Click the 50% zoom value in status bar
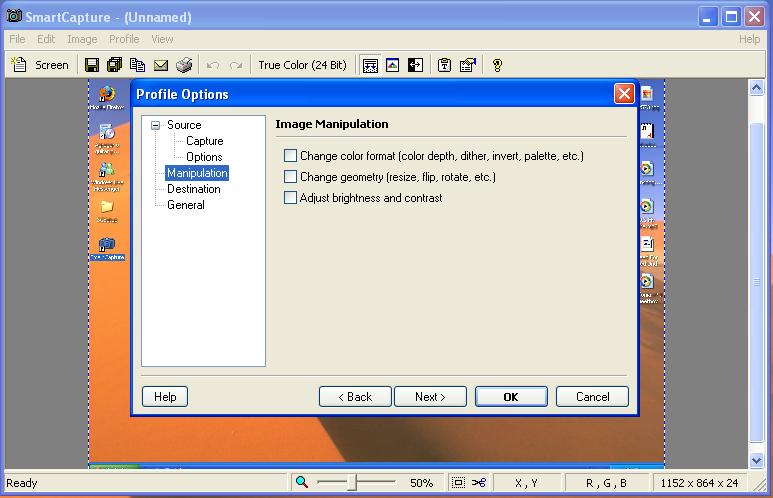 coord(422,483)
